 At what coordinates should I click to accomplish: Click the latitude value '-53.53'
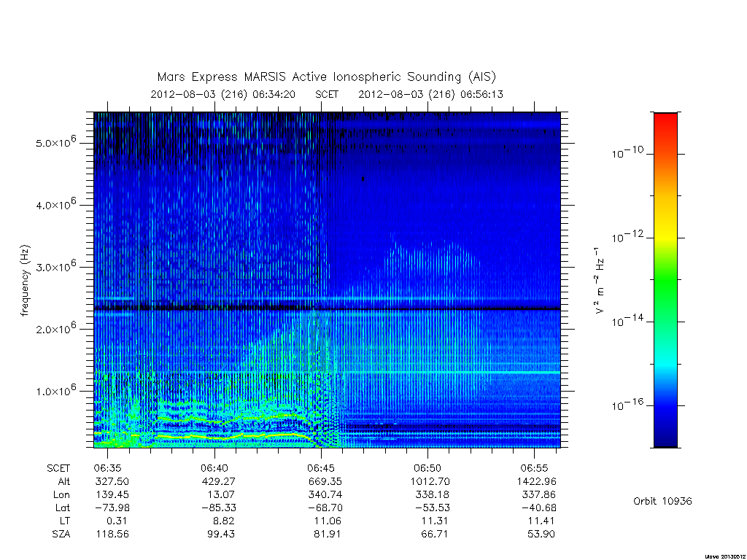pyautogui.click(x=431, y=507)
